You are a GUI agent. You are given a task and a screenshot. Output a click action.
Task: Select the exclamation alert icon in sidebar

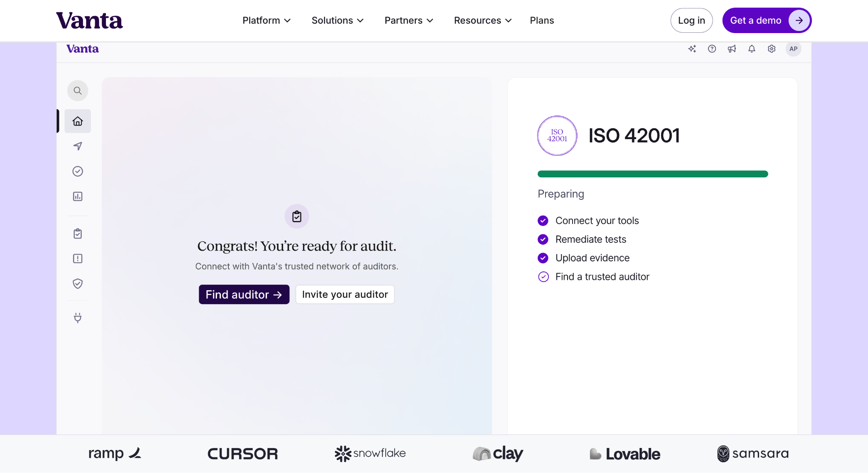(x=78, y=259)
